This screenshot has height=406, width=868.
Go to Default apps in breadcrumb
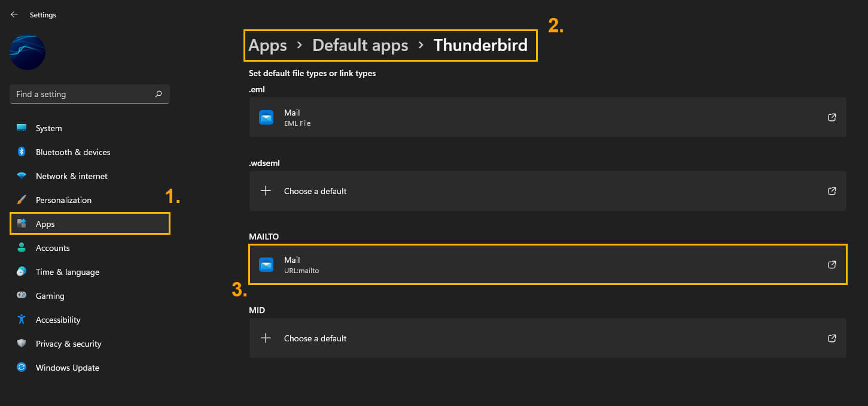coord(360,46)
